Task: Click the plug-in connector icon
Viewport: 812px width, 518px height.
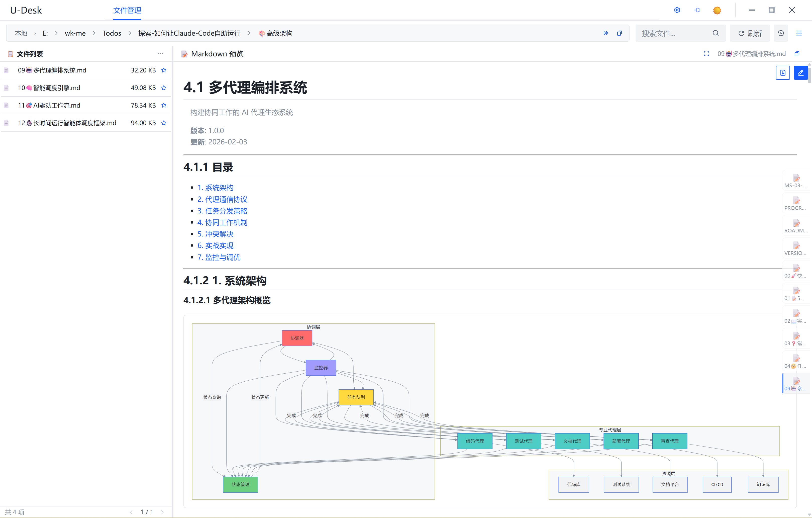Action: 697,10
